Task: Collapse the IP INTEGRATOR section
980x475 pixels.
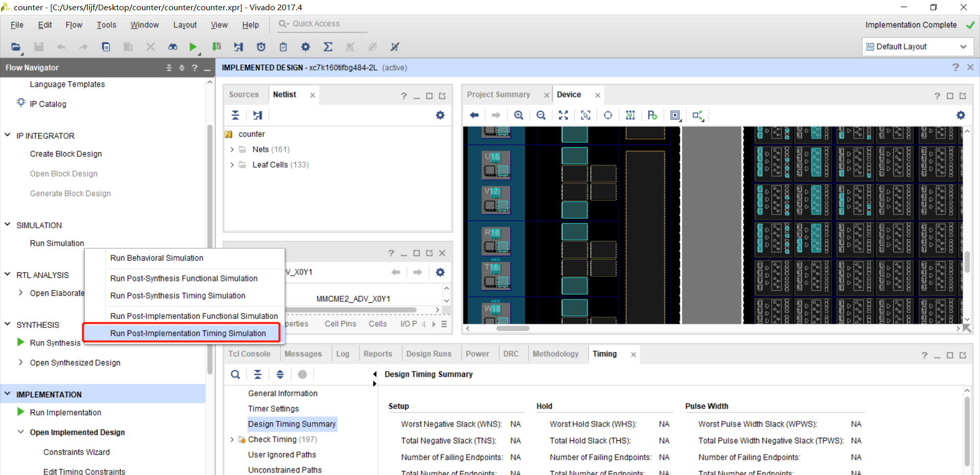Action: point(8,135)
